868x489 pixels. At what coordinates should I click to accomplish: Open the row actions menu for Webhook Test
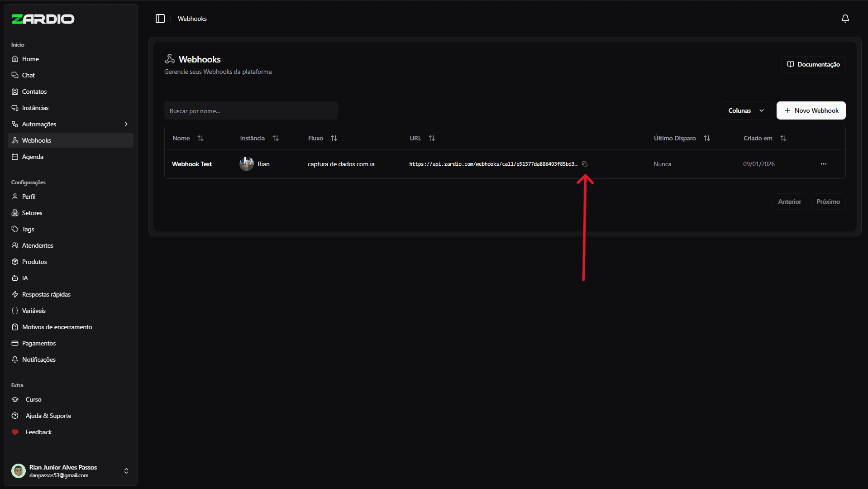point(823,164)
